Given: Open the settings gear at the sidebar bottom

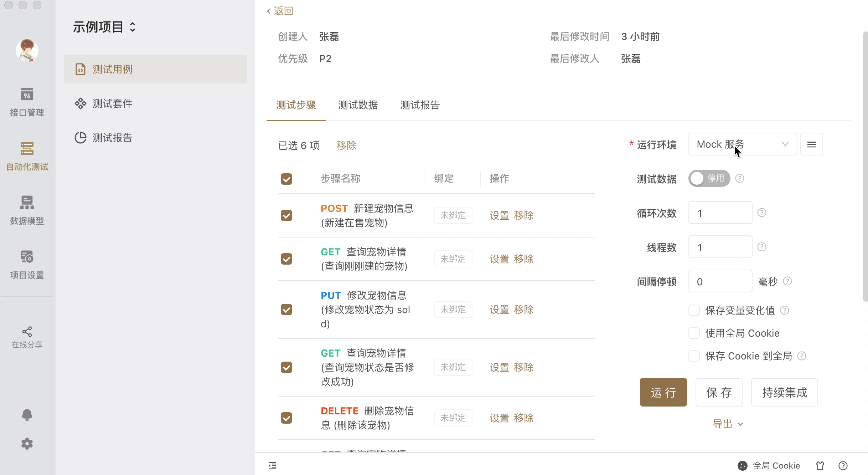Looking at the screenshot, I should pos(27,444).
